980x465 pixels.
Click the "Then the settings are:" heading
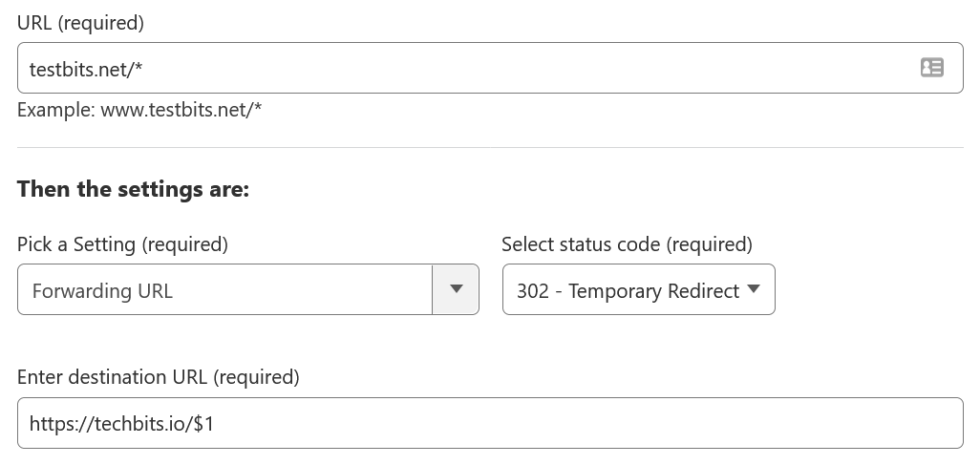pos(133,189)
